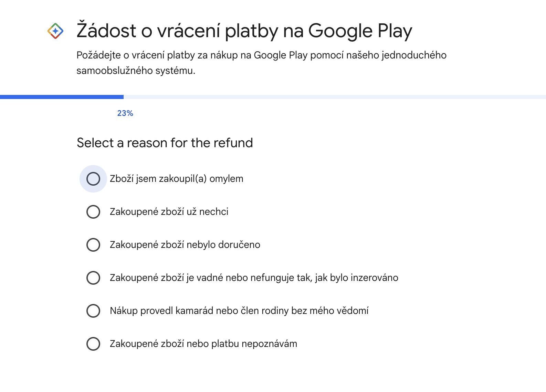Click the heading 'Select a reason for the refund'
This screenshot has height=392, width=546.
165,142
